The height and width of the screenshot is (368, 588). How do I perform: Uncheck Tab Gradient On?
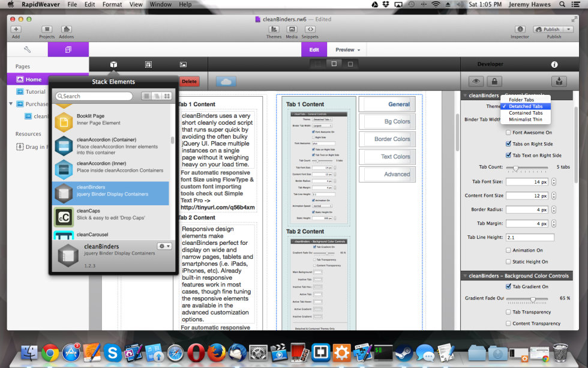pyautogui.click(x=509, y=286)
